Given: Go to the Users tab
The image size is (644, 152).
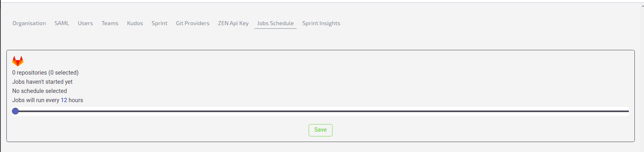Looking at the screenshot, I should click(x=85, y=23).
